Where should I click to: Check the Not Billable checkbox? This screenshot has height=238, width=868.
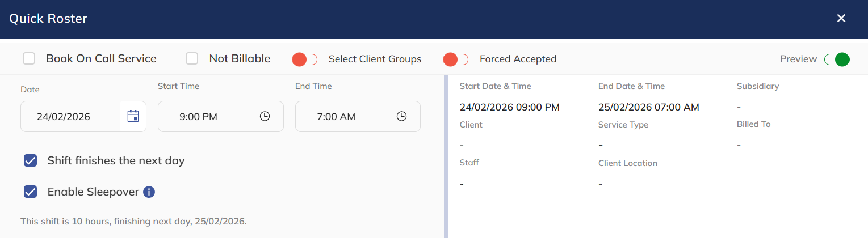pos(192,58)
